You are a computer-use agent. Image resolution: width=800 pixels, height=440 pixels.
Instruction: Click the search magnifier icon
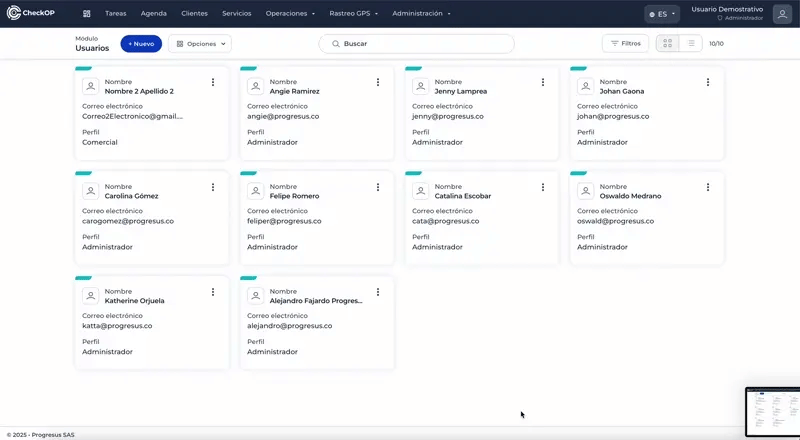pos(336,44)
